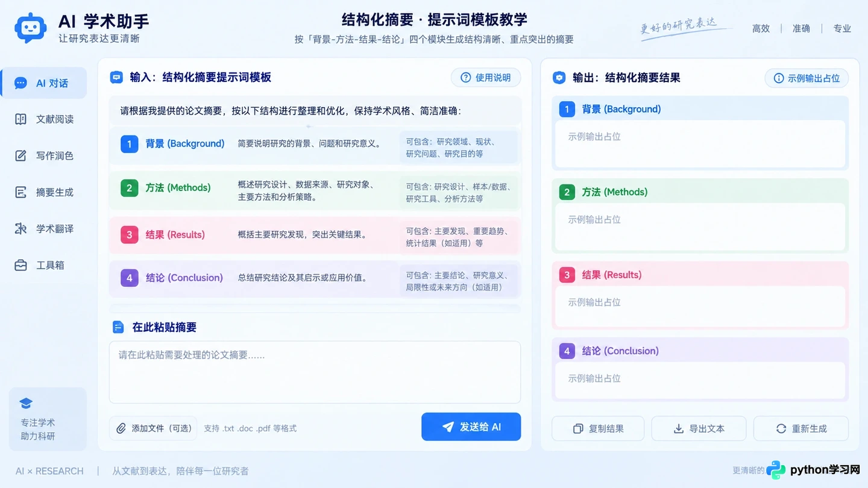This screenshot has height=488, width=868.
Task: Open the 学术翻译 sidebar item
Action: pyautogui.click(x=44, y=229)
